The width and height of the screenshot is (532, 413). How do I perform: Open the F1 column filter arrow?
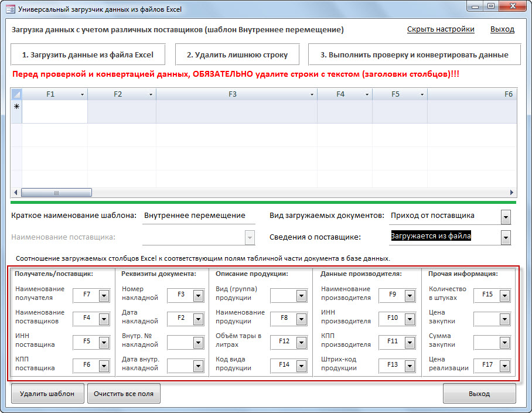pyautogui.click(x=82, y=94)
